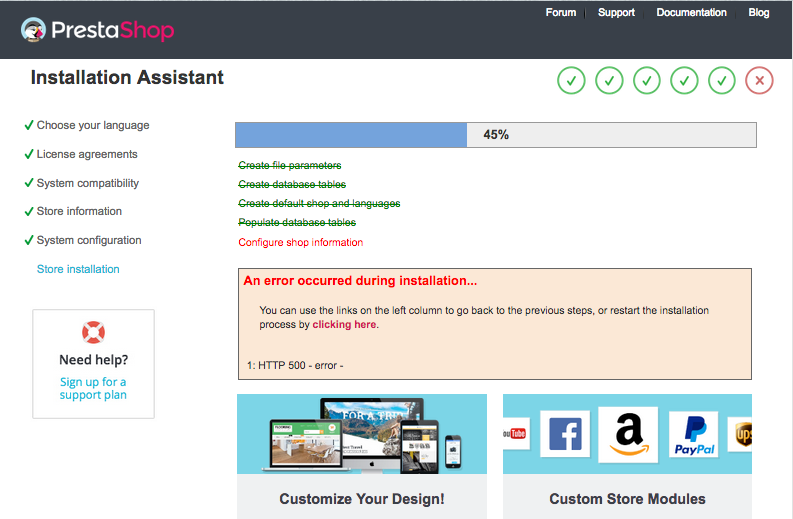This screenshot has height=519, width=793.
Task: Click the Customize Your Design! caption
Action: coord(362,499)
